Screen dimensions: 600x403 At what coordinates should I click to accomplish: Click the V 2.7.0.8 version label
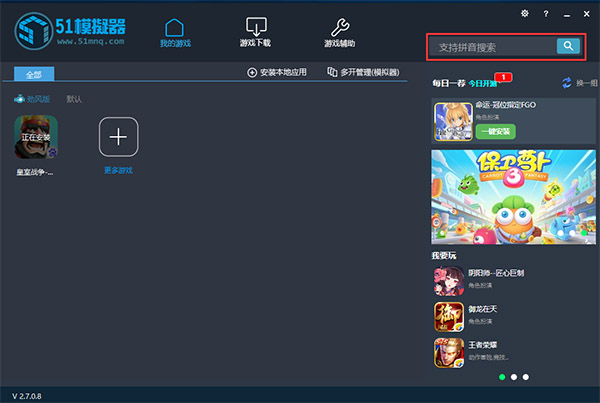pos(26,396)
